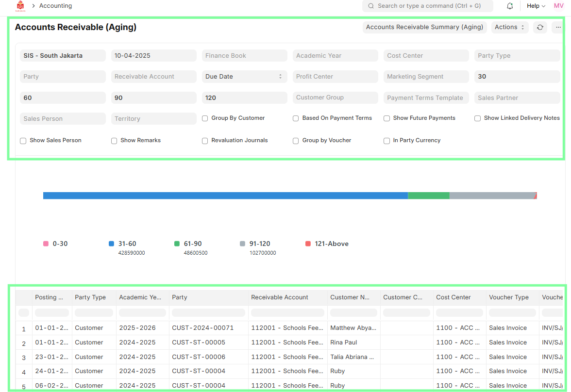Open the Help dropdown menu
The image size is (571, 392).
click(x=536, y=6)
